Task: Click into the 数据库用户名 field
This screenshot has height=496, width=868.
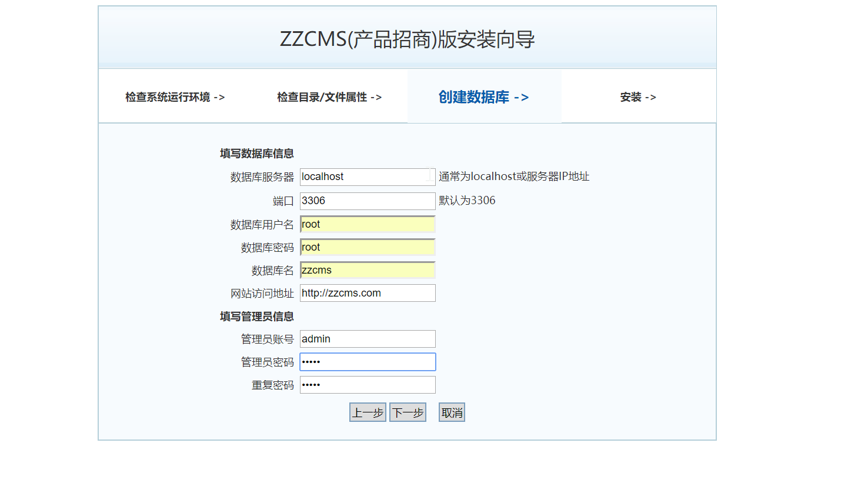Action: pyautogui.click(x=368, y=224)
